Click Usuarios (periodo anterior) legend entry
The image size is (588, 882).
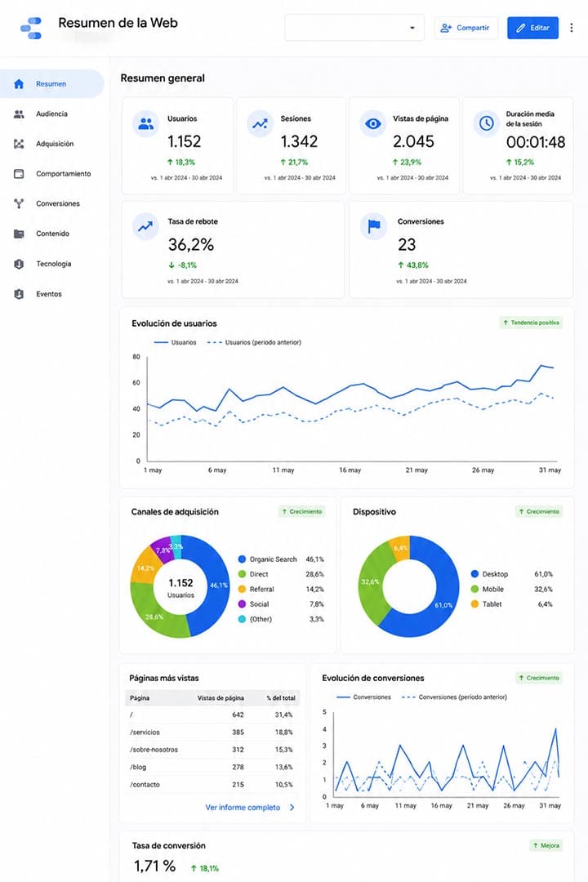click(x=254, y=342)
